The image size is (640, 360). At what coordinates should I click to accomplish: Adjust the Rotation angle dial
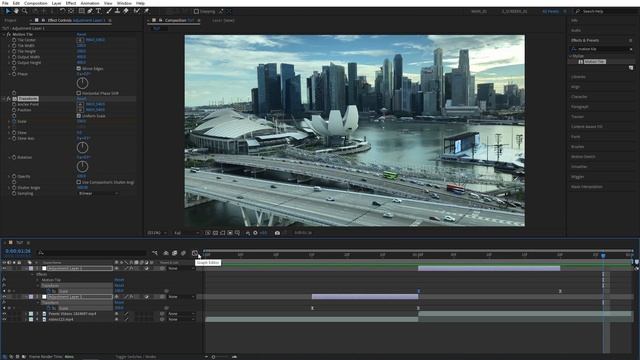[x=82, y=166]
